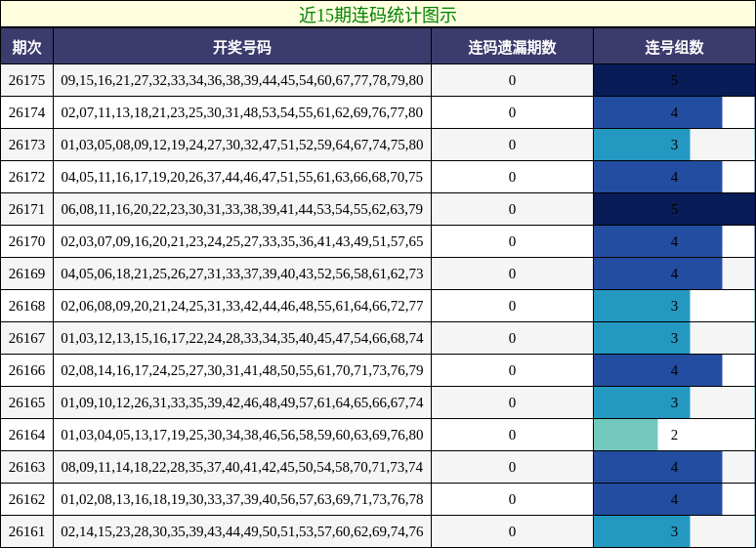Click the winning numbers for period 26166
Screen dimensions: 756x548
click(242, 370)
